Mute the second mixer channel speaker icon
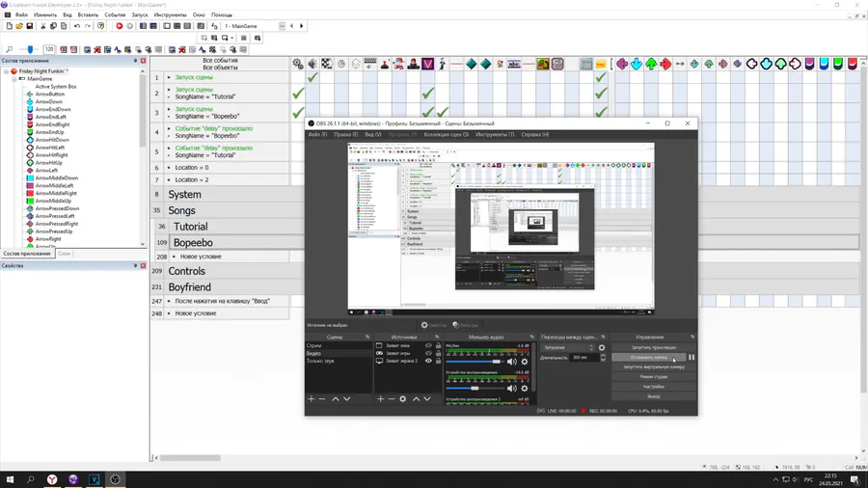 (511, 389)
